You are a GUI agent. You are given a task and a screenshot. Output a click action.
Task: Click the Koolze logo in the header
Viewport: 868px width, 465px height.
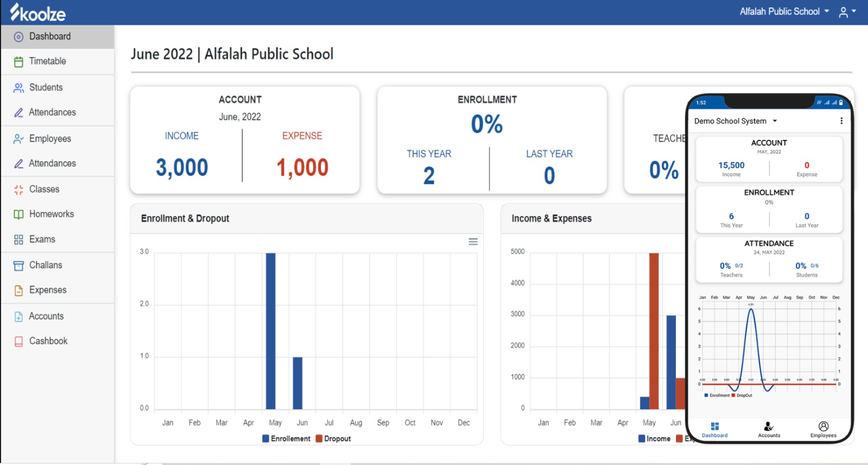tap(37, 12)
